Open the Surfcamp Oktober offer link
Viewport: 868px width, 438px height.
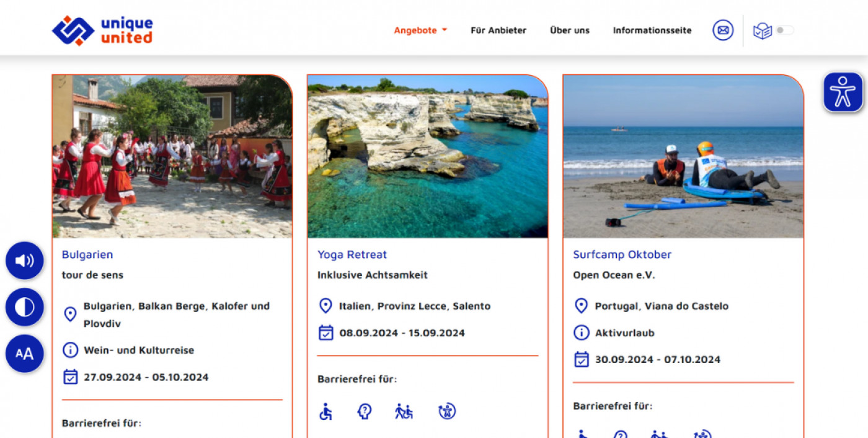tap(622, 254)
